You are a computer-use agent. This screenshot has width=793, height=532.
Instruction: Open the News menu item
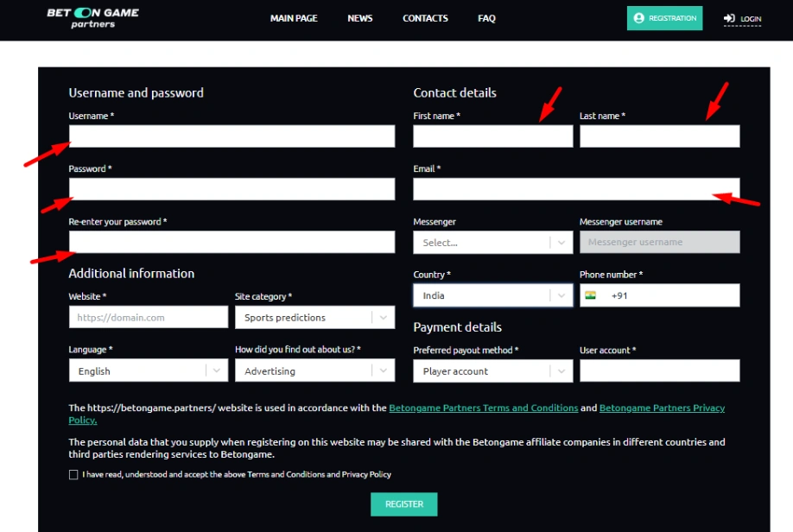tap(360, 18)
